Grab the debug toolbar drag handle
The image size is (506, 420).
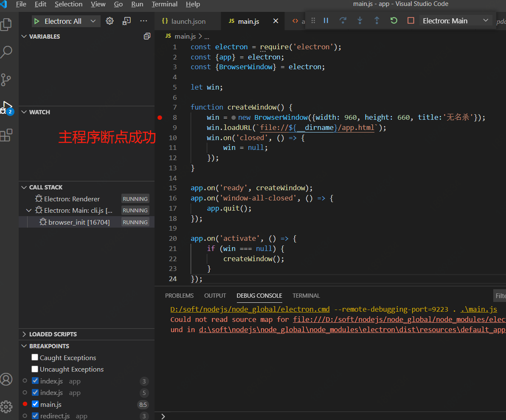[x=313, y=21]
